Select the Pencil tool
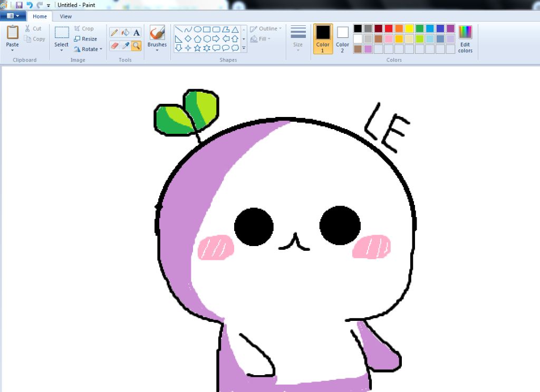The image size is (540, 392). [114, 33]
